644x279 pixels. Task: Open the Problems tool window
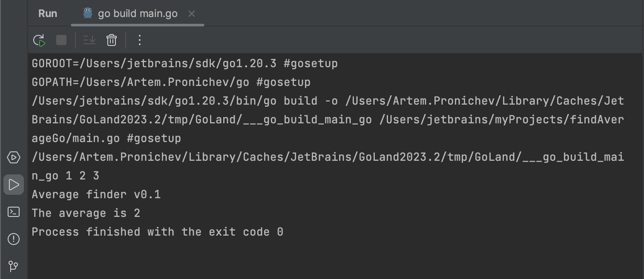coord(14,239)
